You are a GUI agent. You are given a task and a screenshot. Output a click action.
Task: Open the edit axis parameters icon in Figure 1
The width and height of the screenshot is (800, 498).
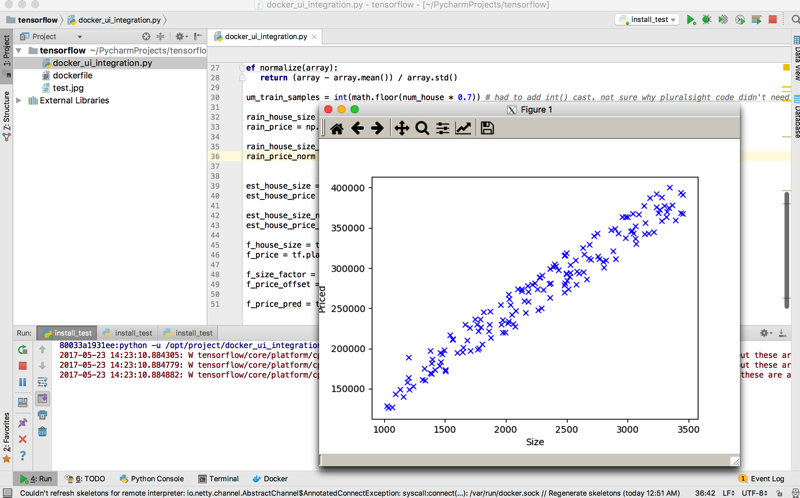click(x=463, y=129)
